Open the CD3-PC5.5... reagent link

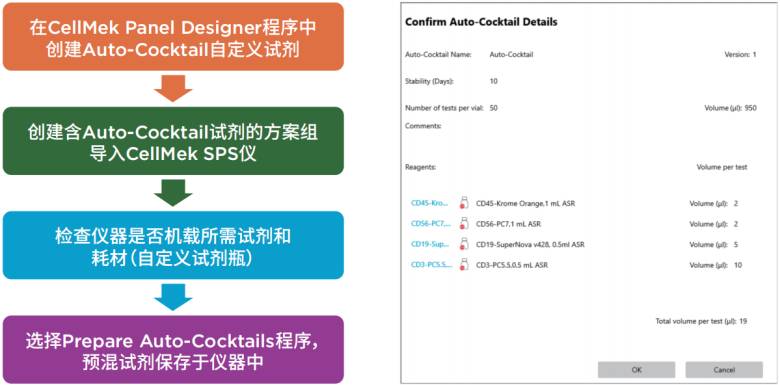click(432, 265)
